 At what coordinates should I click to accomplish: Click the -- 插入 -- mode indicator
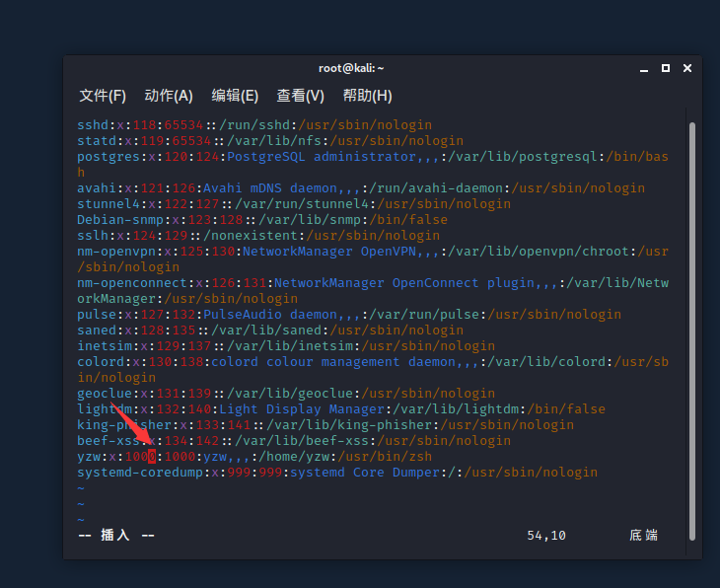pos(115,535)
